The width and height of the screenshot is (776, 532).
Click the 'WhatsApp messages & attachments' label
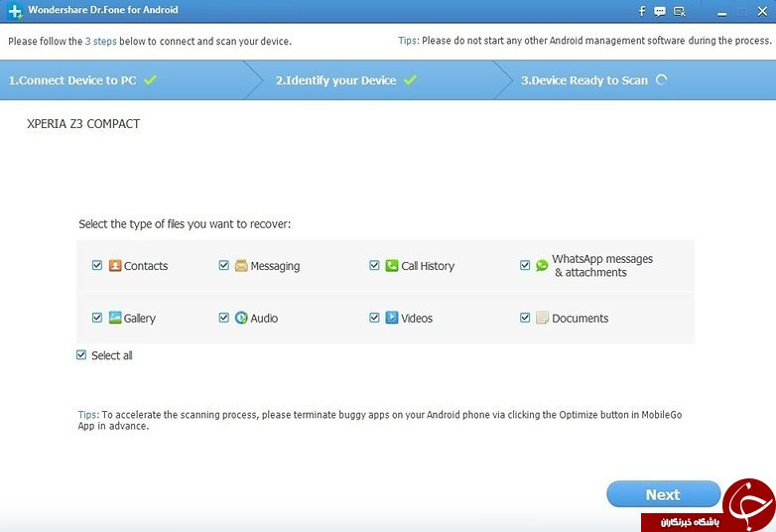pos(602,266)
